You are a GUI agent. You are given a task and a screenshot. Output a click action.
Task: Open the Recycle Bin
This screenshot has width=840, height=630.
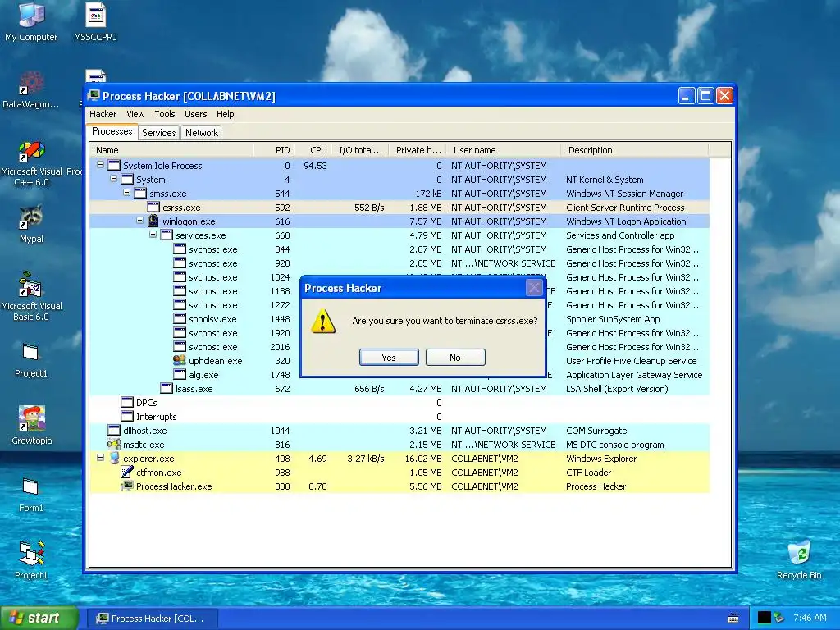(x=799, y=560)
